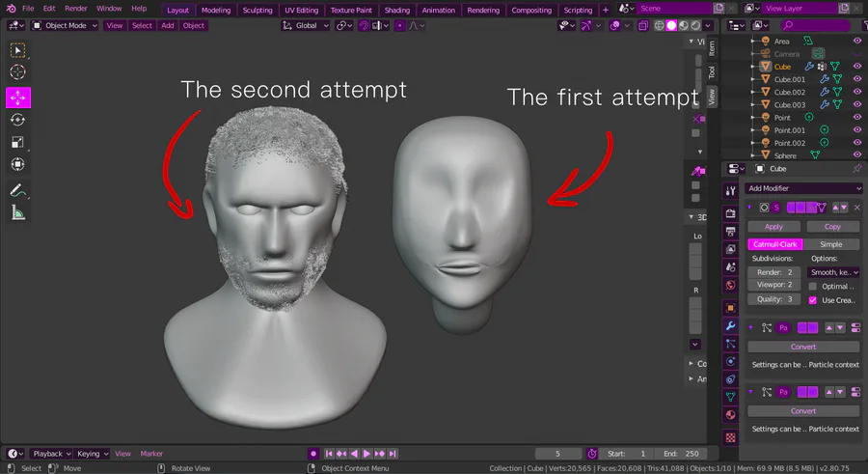Toggle auto keying record button
The width and height of the screenshot is (868, 474).
pyautogui.click(x=313, y=454)
